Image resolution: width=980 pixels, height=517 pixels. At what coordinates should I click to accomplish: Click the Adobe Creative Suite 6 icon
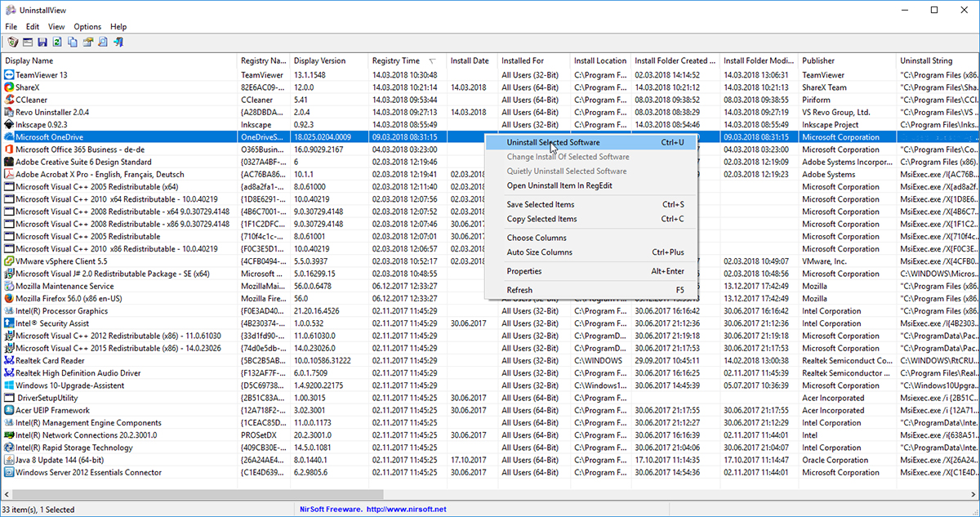tap(9, 162)
